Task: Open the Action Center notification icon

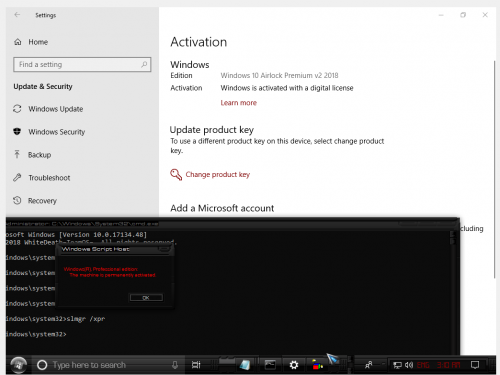Action: tap(475, 365)
